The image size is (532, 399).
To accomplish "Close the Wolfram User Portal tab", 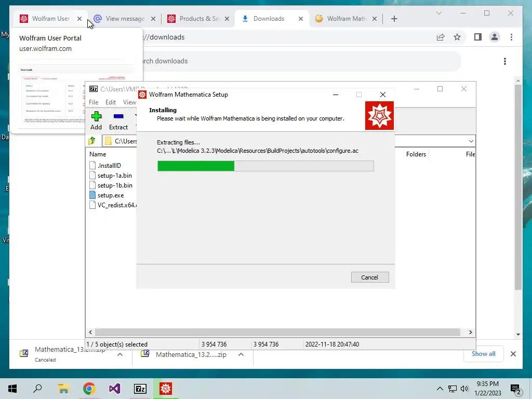I will coord(79,19).
